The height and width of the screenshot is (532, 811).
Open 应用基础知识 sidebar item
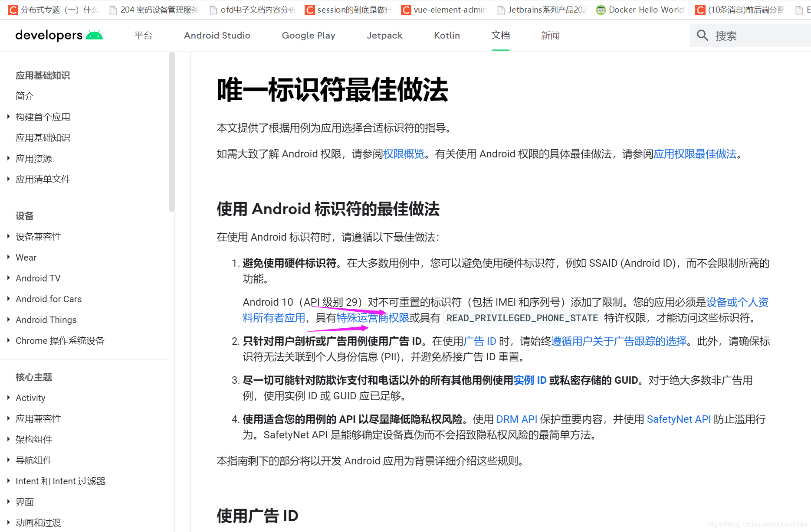pyautogui.click(x=43, y=137)
